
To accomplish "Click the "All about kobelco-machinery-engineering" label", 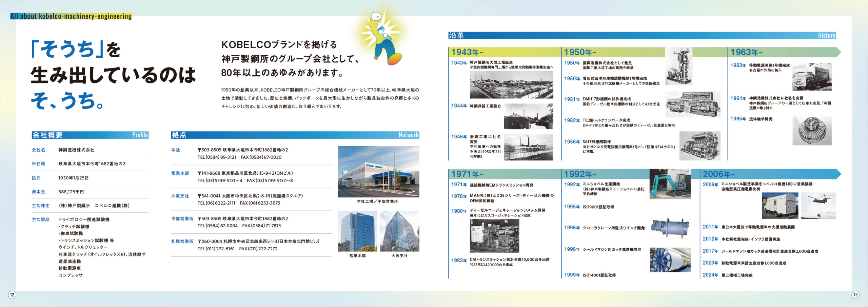I will point(71,16).
